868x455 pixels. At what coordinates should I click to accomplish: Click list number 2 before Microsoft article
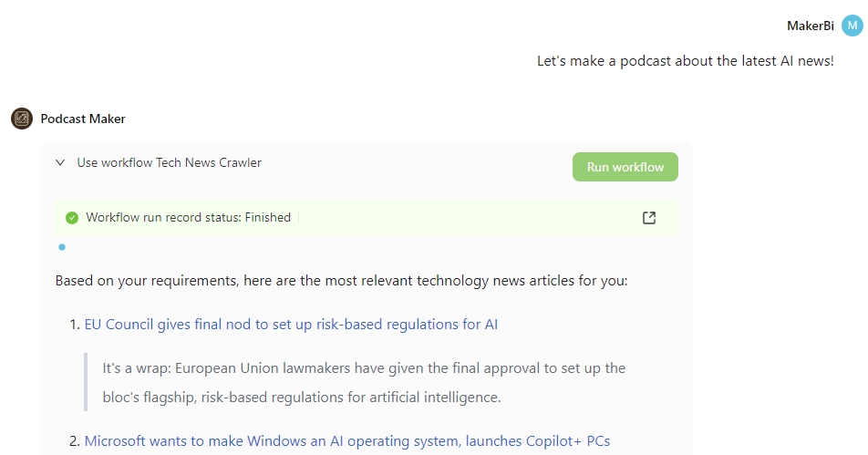[75, 441]
